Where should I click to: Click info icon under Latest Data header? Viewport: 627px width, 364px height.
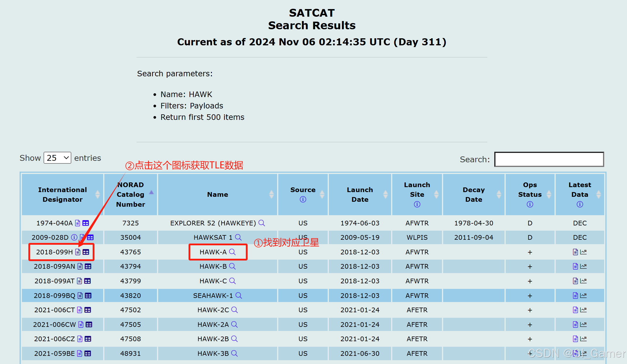[580, 204]
